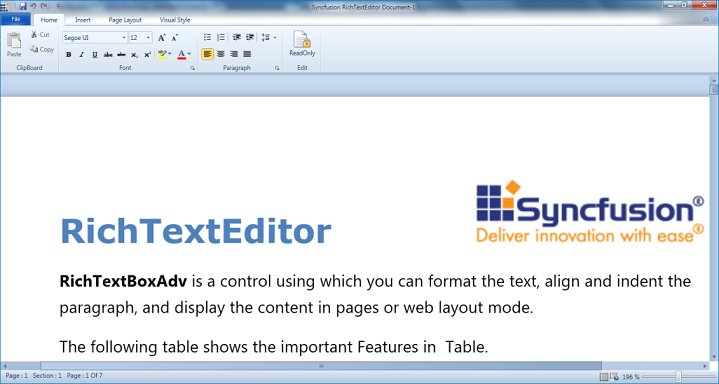
Task: Decrease font size with Shrink Font
Action: tap(175, 38)
